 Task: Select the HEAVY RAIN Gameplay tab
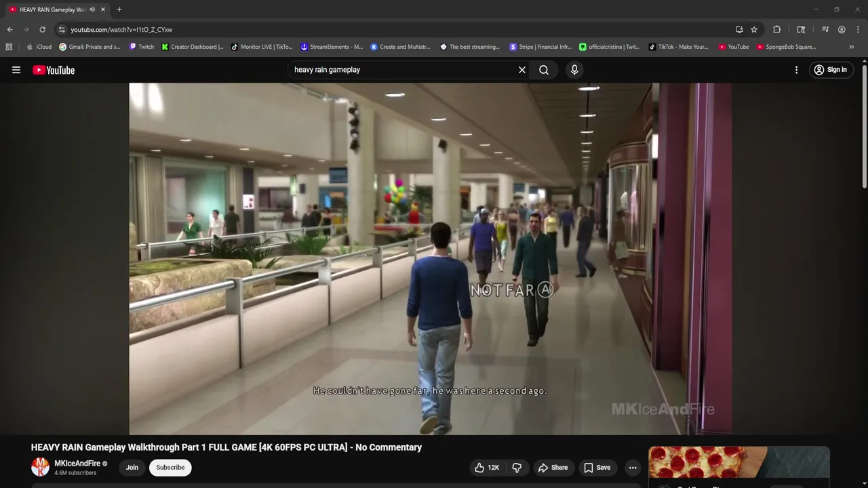pos(57,9)
